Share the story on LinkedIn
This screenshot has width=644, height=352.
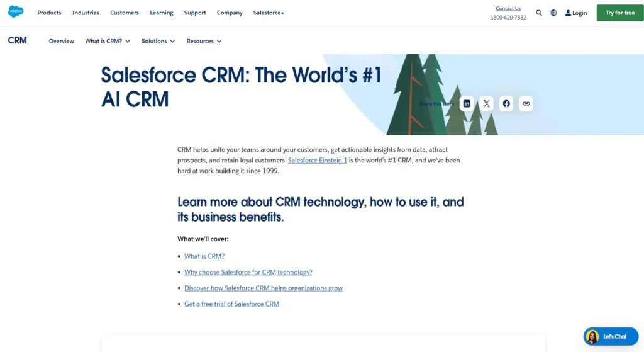(x=467, y=104)
